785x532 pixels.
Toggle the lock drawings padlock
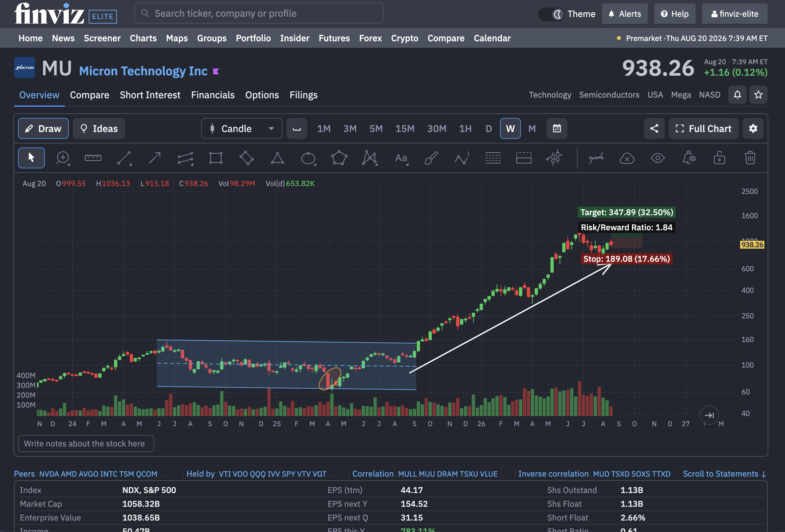pos(719,158)
